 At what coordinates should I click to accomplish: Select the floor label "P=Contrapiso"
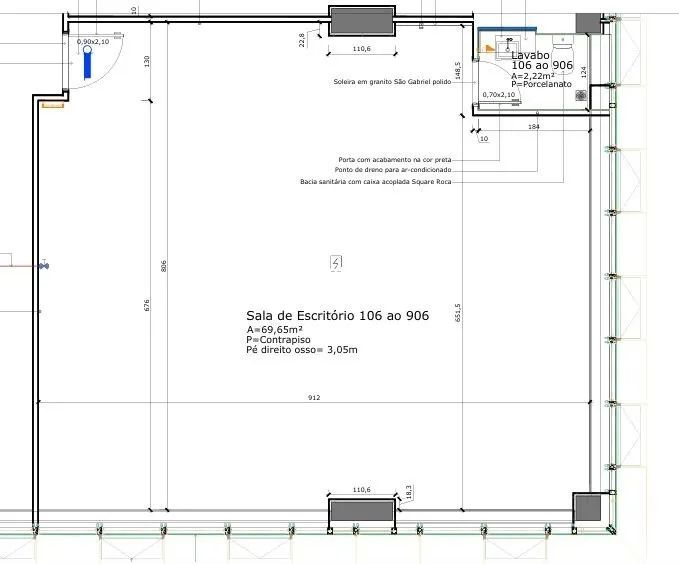click(x=278, y=340)
